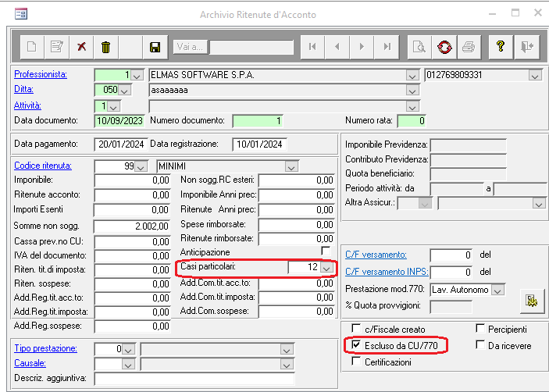Click the Numero documento field
Image resolution: width=549 pixels, height=392 pixels.
(258, 121)
